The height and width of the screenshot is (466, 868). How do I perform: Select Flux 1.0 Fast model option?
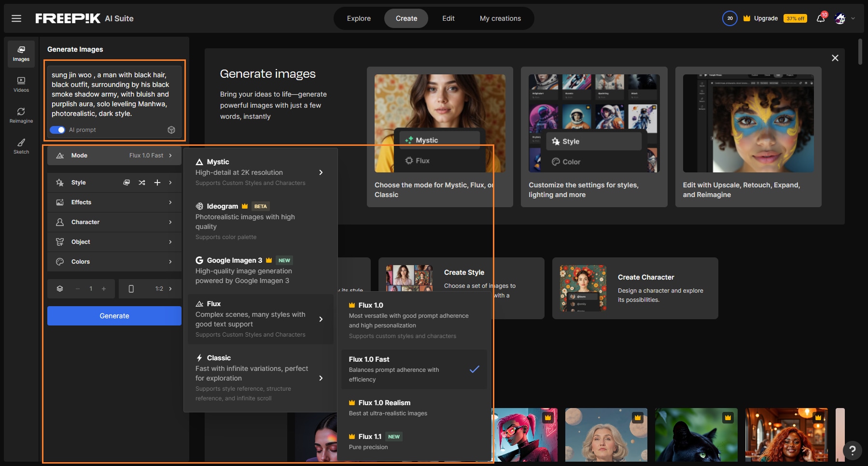point(414,369)
